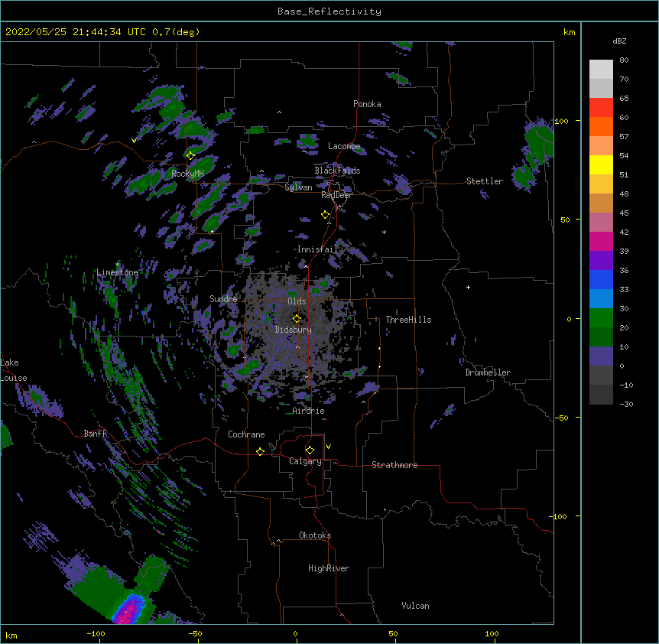Viewport: 659px width, 644px height.
Task: Click the Lacombe city label
Action: (344, 146)
